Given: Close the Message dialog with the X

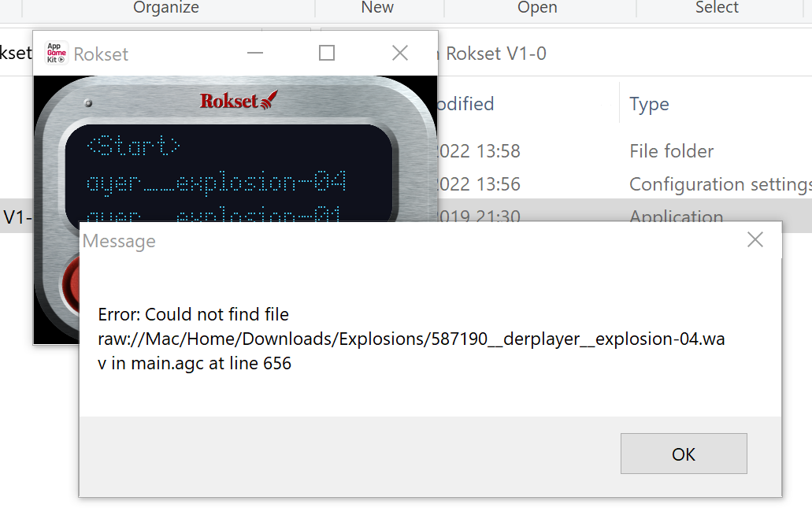Looking at the screenshot, I should click(755, 239).
